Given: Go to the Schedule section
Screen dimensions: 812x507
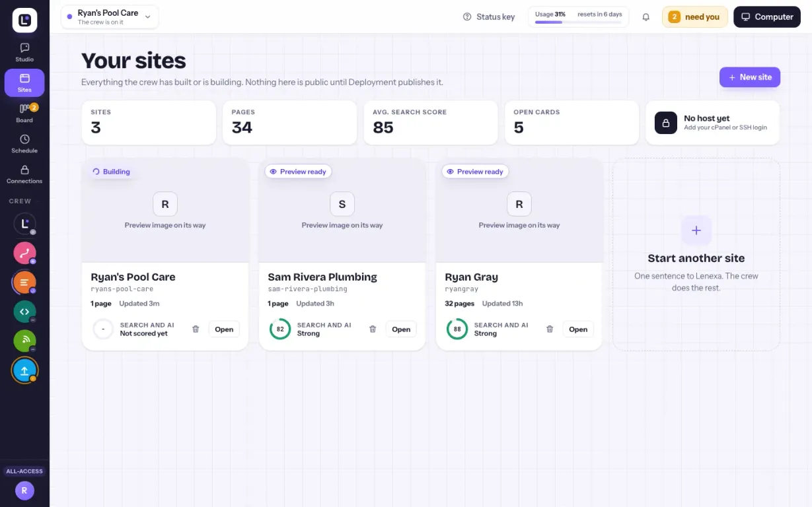Looking at the screenshot, I should pyautogui.click(x=24, y=143).
